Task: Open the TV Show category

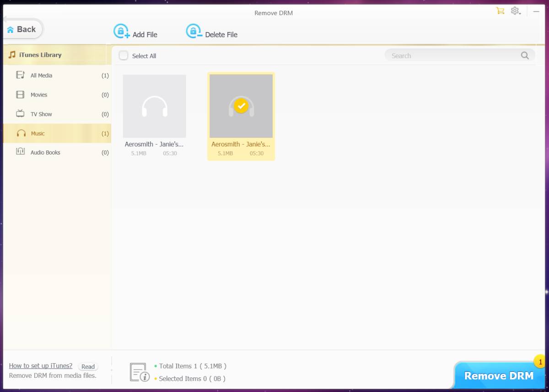Action: pyautogui.click(x=57, y=114)
